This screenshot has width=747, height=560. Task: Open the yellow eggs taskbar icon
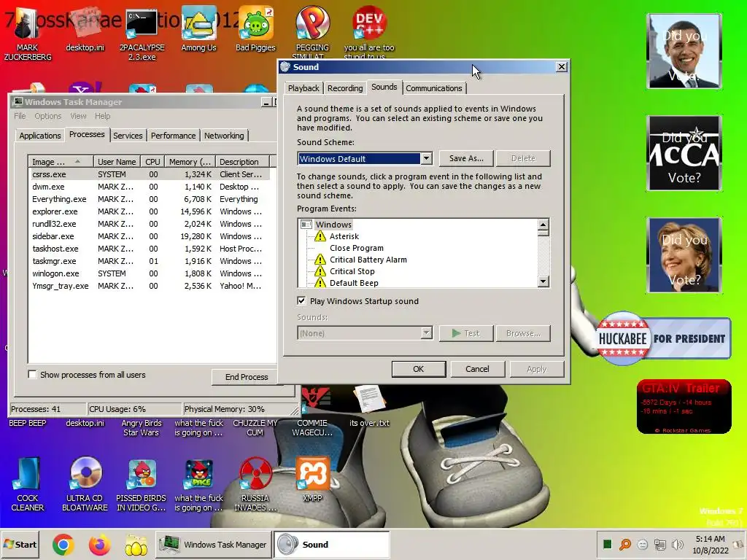point(136,544)
